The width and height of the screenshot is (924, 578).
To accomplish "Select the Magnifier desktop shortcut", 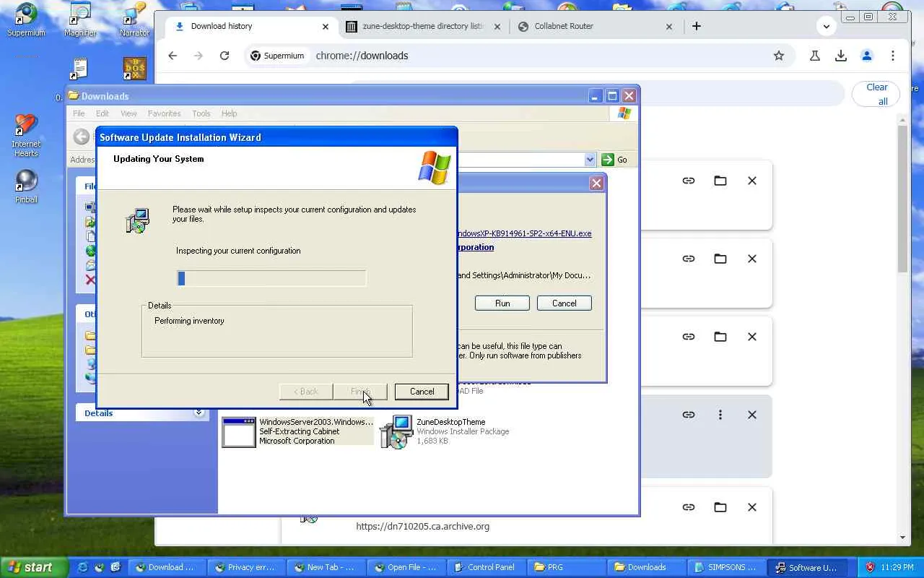I will (x=80, y=20).
